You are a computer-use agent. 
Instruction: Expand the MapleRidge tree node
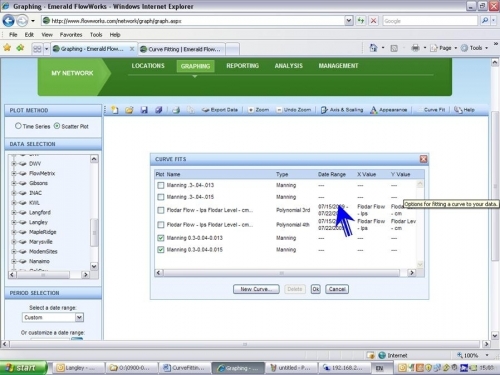point(14,232)
